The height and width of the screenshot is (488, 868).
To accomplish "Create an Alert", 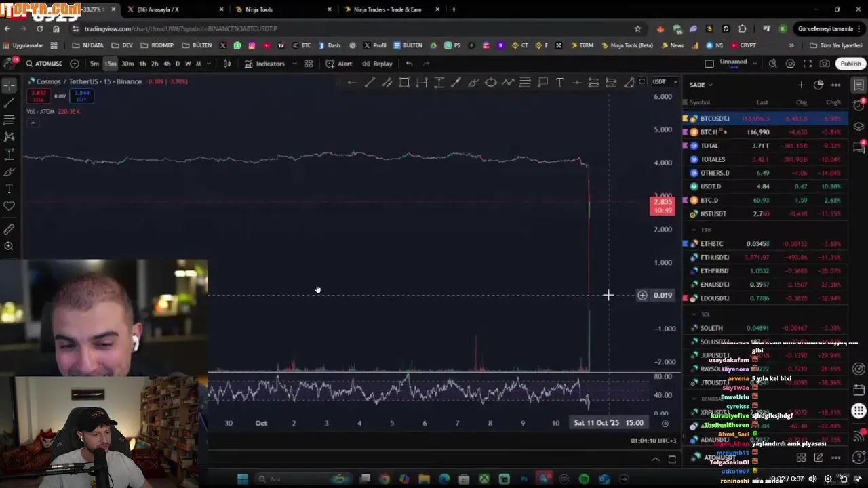I will pos(339,64).
